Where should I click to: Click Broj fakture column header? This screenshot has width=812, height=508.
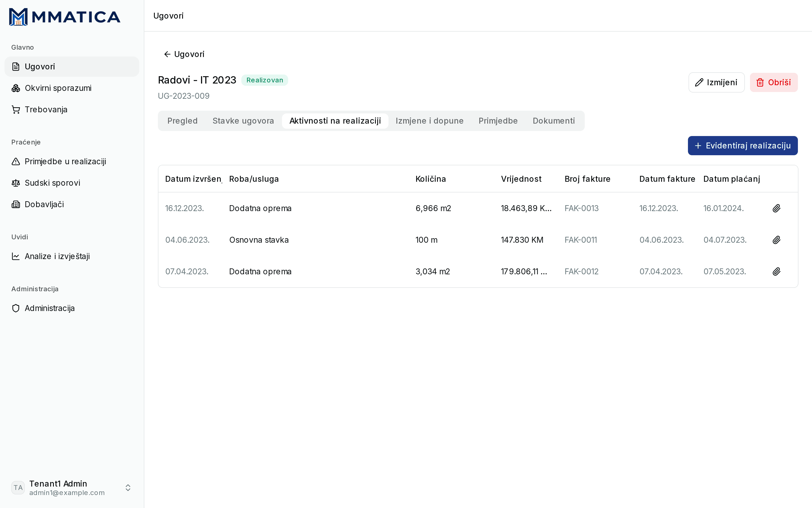[587, 179]
